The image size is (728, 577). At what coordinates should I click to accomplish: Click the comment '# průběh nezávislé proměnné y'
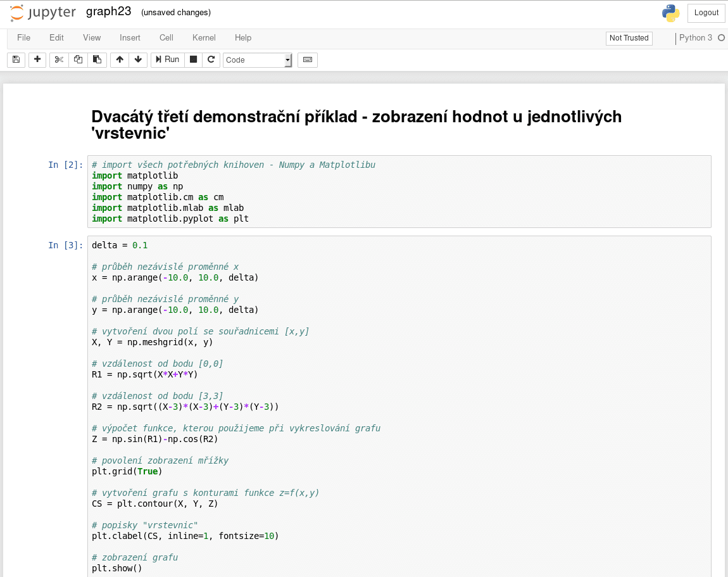[x=165, y=299]
